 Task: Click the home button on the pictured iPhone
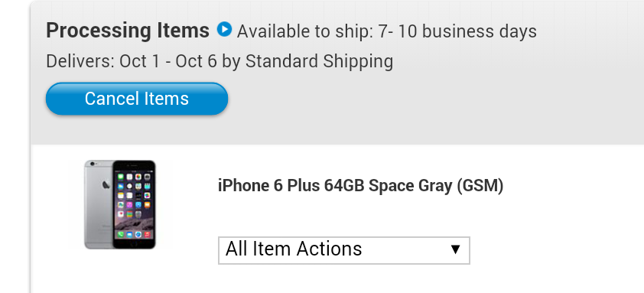[x=135, y=244]
